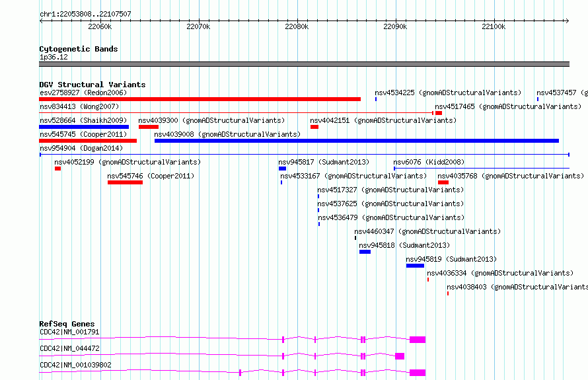Click the 1p36.12 band label

[x=54, y=57]
